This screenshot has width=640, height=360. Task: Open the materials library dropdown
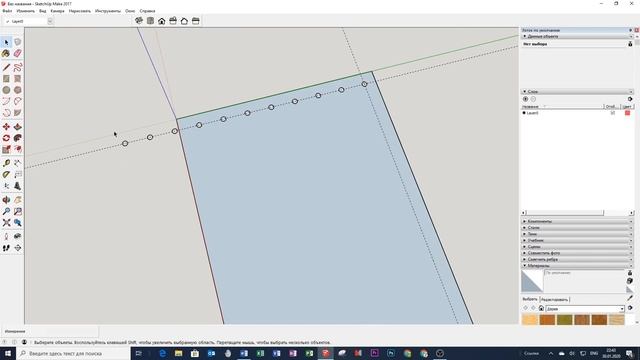pos(585,309)
